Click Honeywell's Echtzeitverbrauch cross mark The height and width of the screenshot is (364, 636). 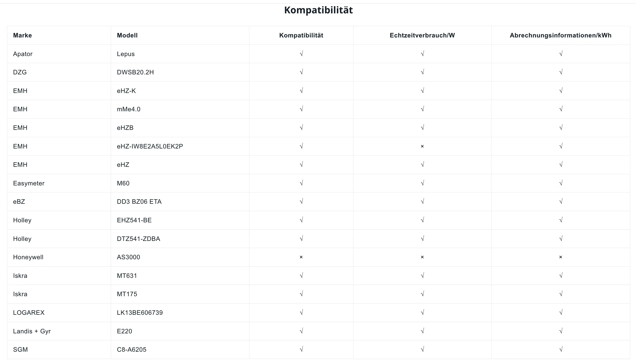pos(422,257)
